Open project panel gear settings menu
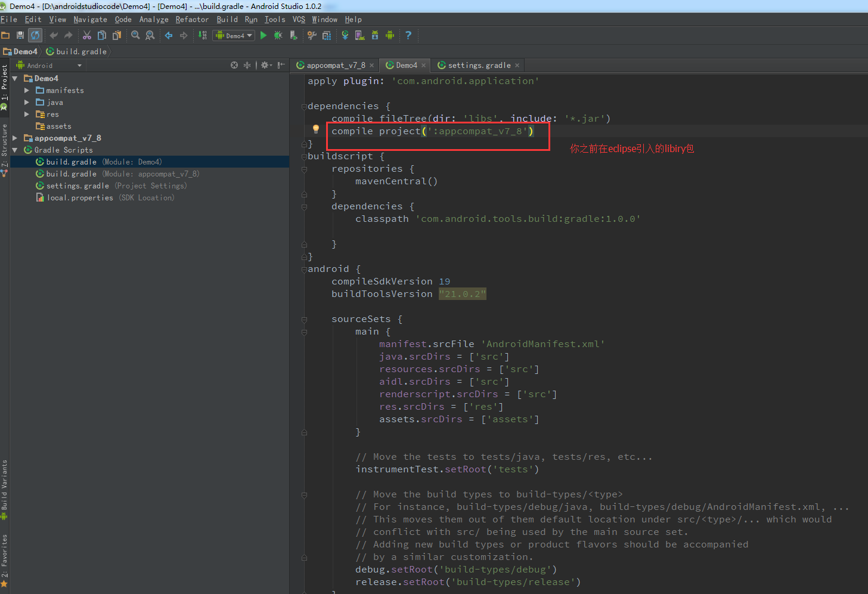868x594 pixels. click(x=266, y=65)
